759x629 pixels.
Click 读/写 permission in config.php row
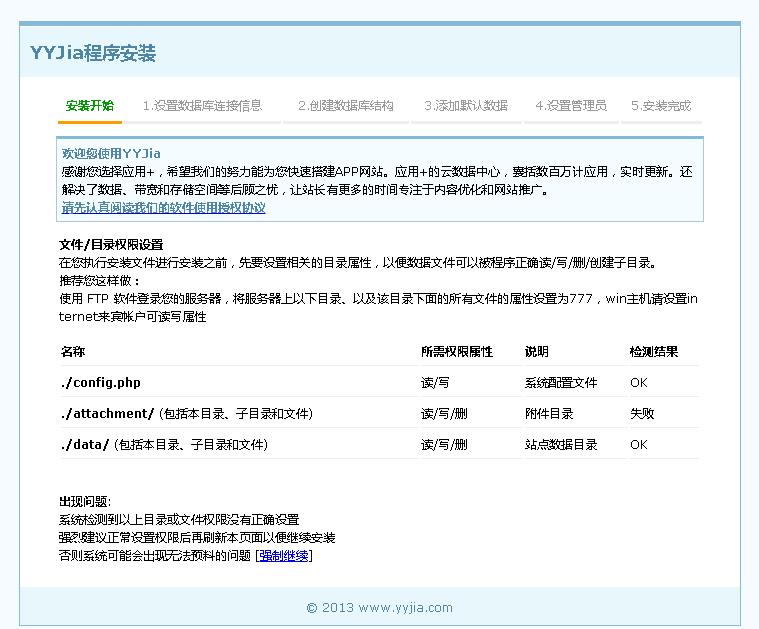[x=435, y=383]
